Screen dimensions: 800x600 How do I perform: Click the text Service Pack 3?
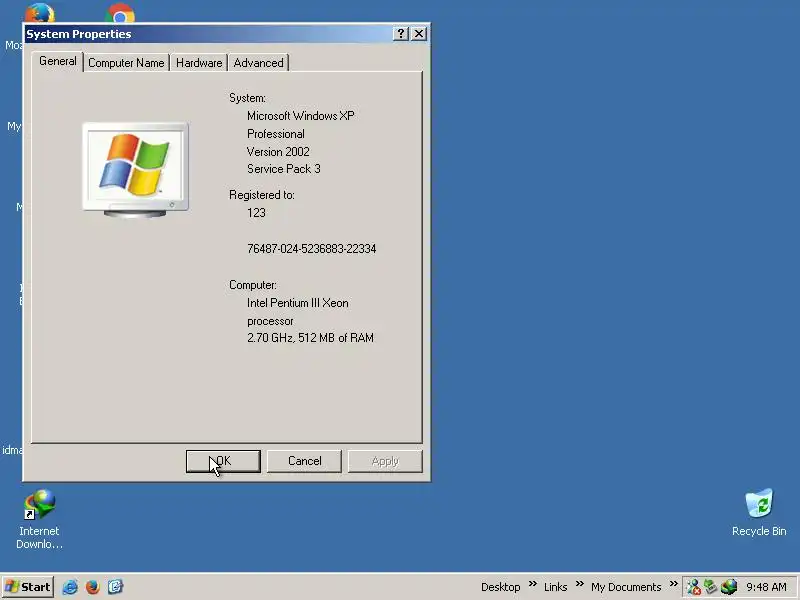pyautogui.click(x=284, y=169)
